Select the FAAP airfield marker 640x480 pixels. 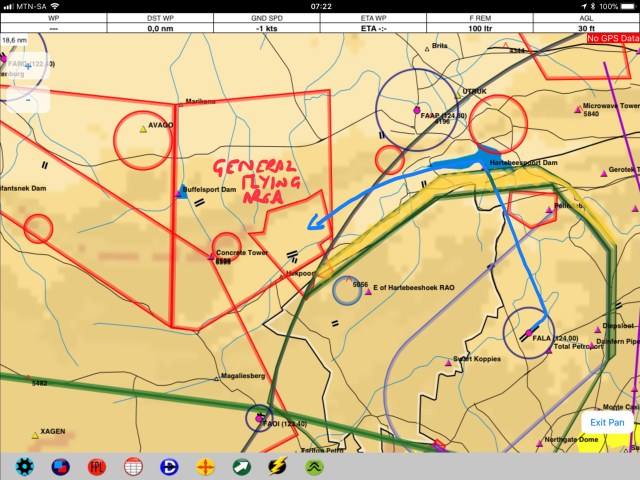pos(416,110)
